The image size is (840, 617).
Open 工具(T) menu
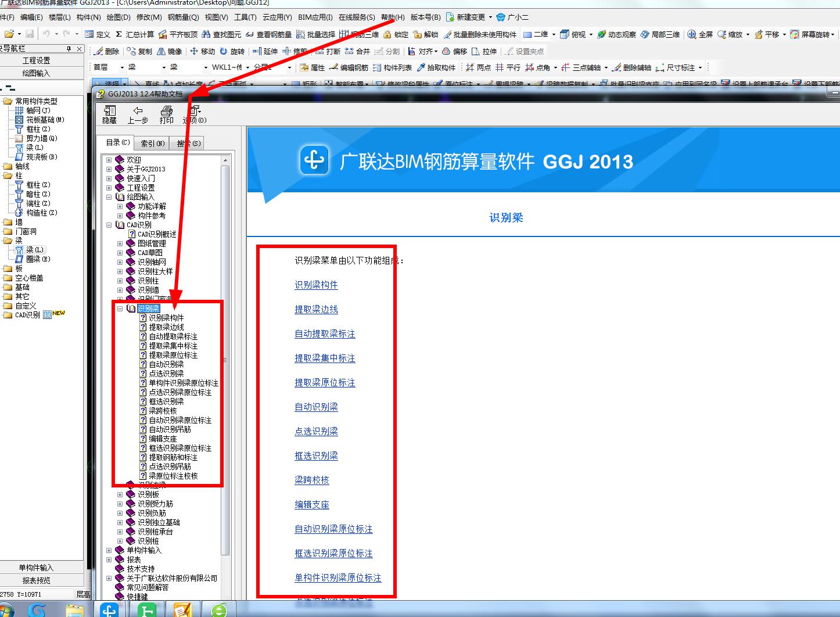[245, 17]
